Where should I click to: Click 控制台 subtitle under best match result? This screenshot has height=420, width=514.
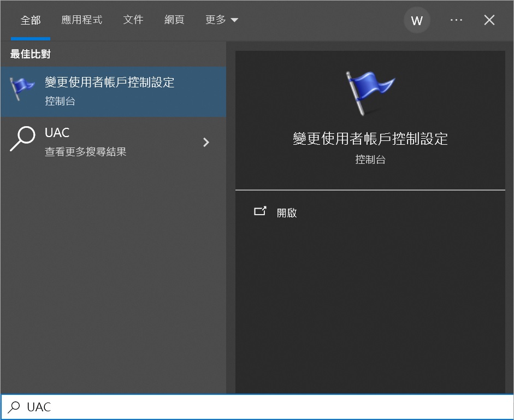(60, 101)
